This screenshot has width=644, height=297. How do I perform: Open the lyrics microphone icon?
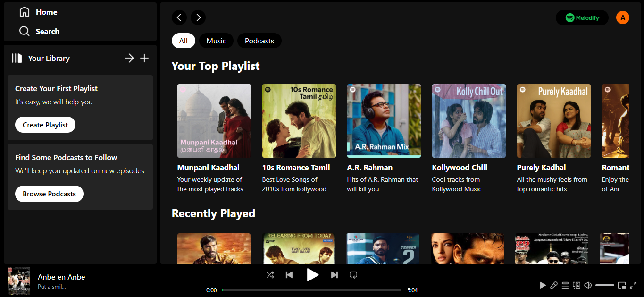(554, 285)
